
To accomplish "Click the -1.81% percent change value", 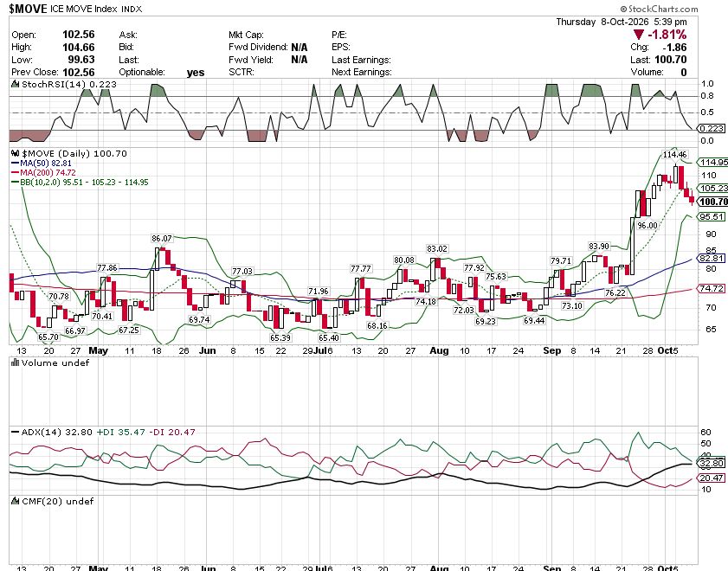I will pyautogui.click(x=667, y=35).
